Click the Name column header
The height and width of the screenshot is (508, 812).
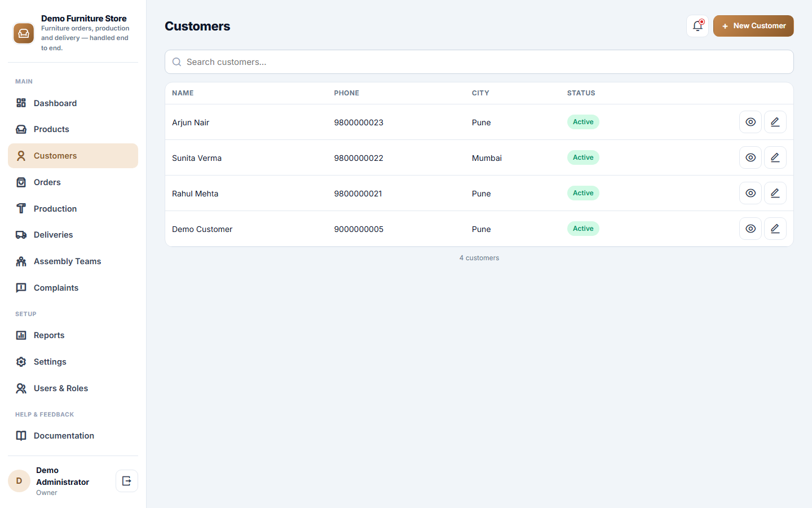pos(183,93)
